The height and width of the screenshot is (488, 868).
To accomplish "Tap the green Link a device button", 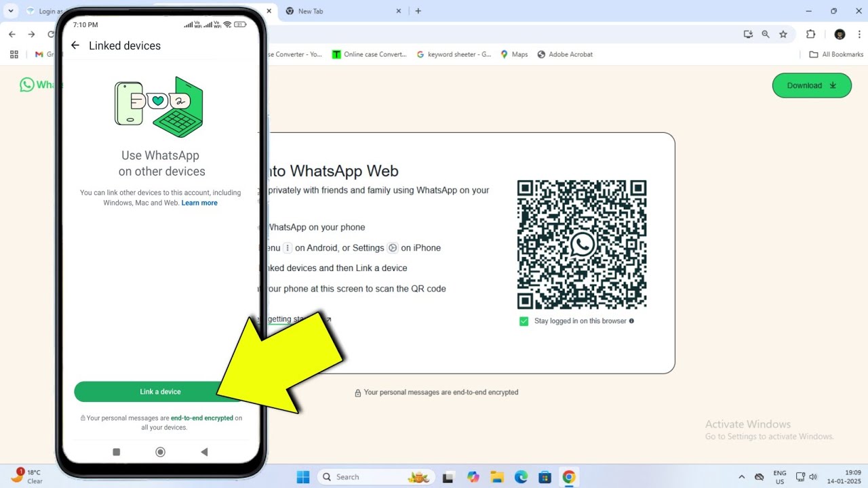I will [160, 392].
